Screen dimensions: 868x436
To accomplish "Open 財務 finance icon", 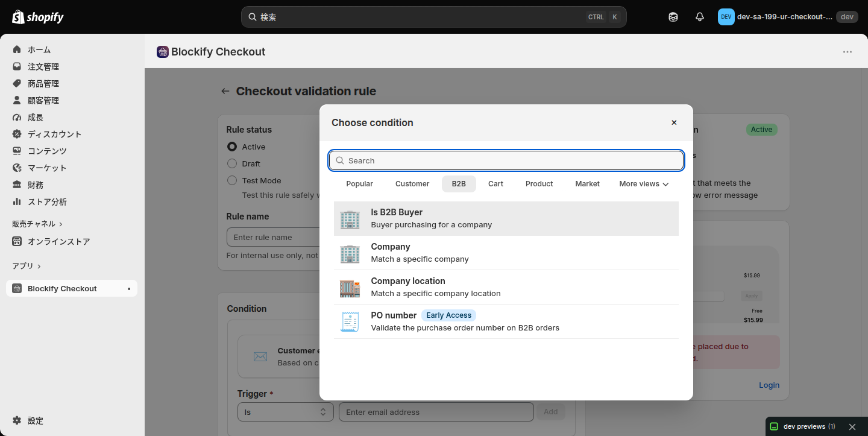I will click(x=17, y=185).
